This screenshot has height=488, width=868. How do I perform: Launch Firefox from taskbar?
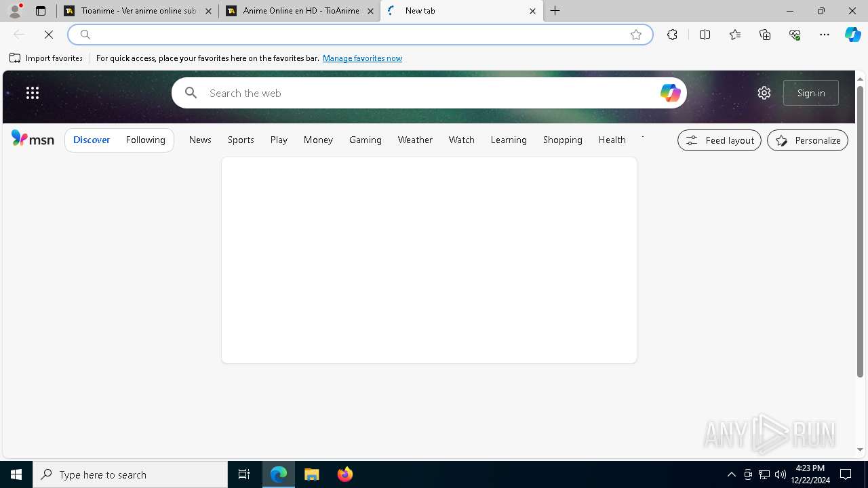(345, 474)
